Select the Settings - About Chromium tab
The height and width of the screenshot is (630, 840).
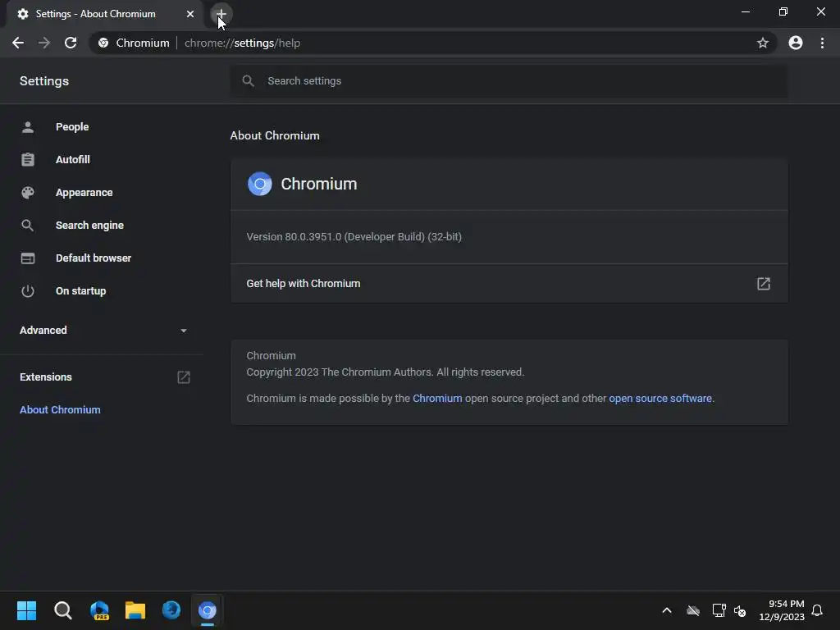105,14
